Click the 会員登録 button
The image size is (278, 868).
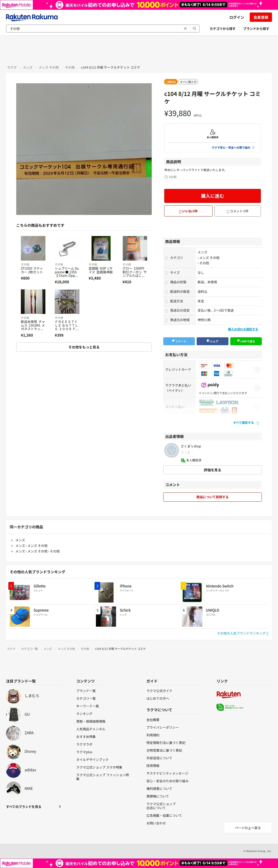pyautogui.click(x=261, y=17)
